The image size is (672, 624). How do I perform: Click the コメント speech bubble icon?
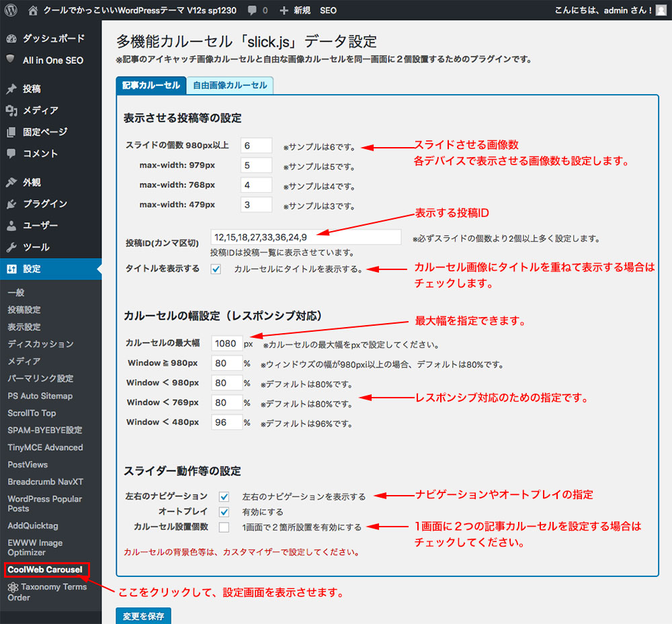11,153
